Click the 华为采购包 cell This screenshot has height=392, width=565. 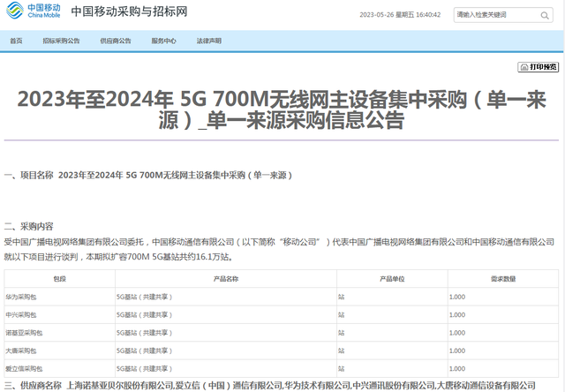point(60,297)
